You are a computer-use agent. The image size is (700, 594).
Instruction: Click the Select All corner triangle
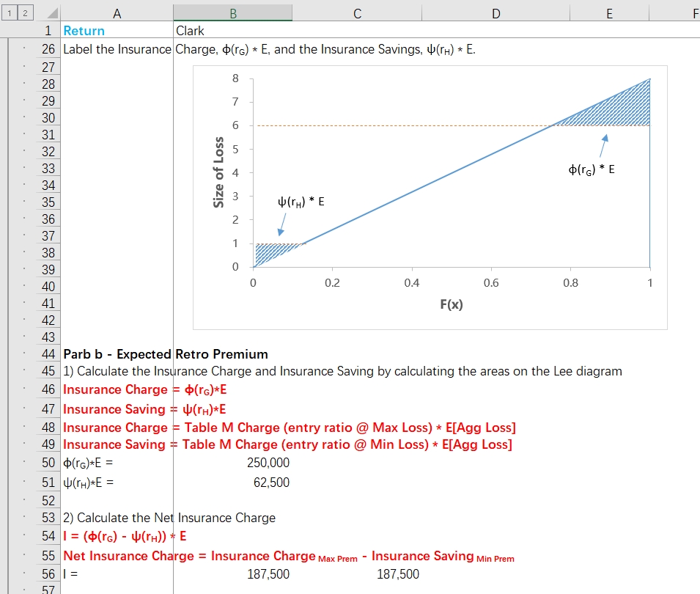click(x=52, y=13)
